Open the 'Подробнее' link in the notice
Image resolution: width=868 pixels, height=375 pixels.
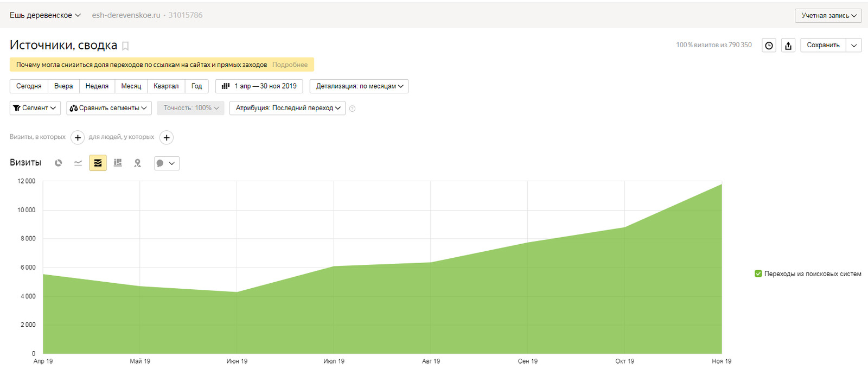point(290,65)
